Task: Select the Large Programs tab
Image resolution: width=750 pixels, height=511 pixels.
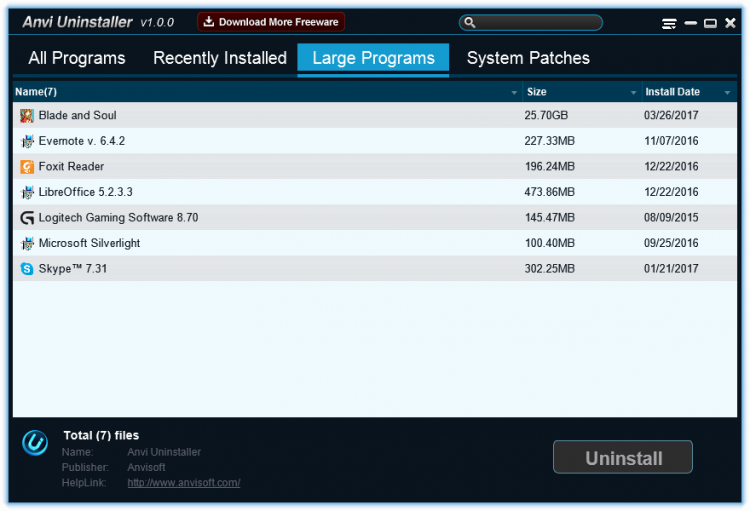Action: (373, 59)
